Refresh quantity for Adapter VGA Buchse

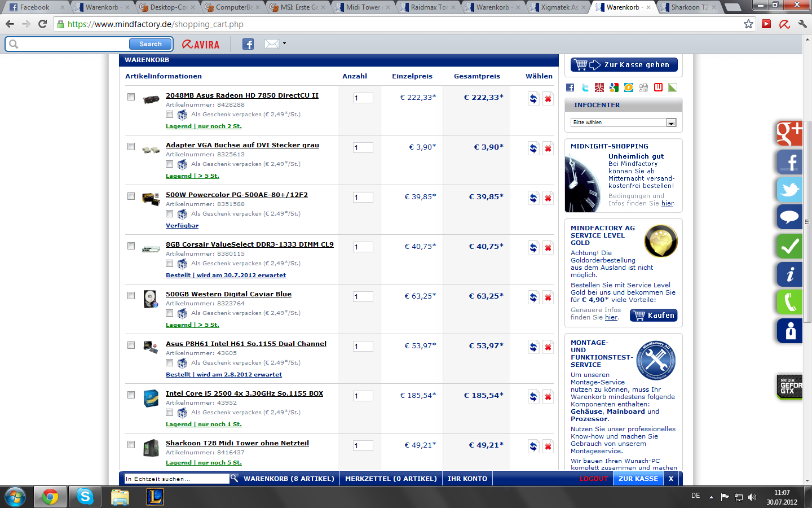(533, 148)
